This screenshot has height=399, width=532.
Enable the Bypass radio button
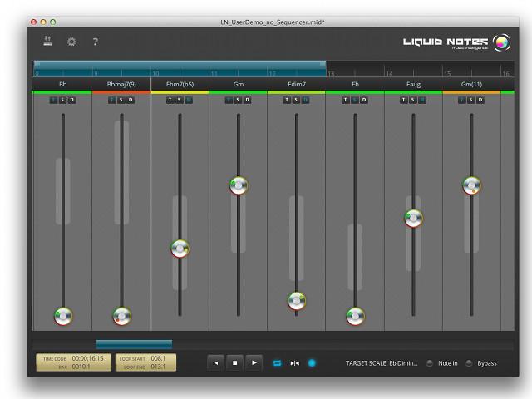(x=470, y=363)
